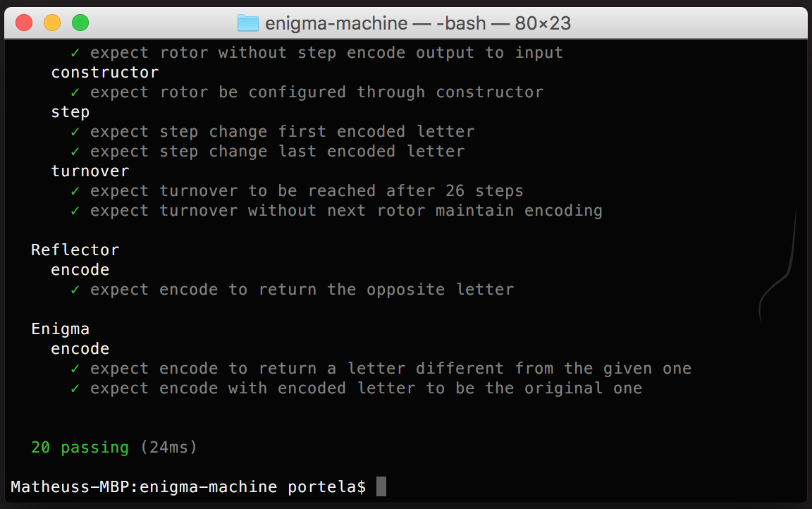Click checkmark beside 'encoded letter to be the original one'

(75, 388)
